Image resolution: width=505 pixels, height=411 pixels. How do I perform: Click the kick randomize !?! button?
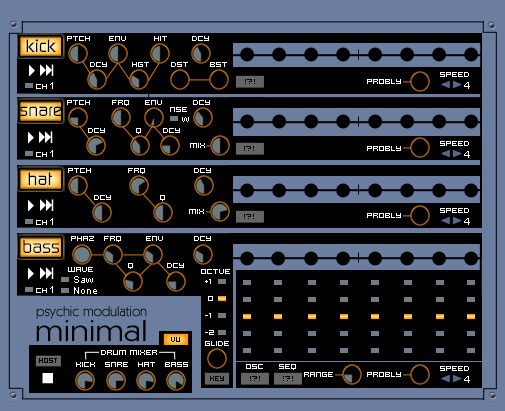coord(250,82)
